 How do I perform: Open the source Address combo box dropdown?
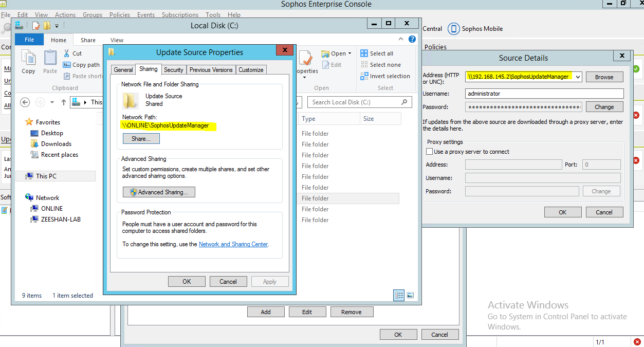[578, 77]
